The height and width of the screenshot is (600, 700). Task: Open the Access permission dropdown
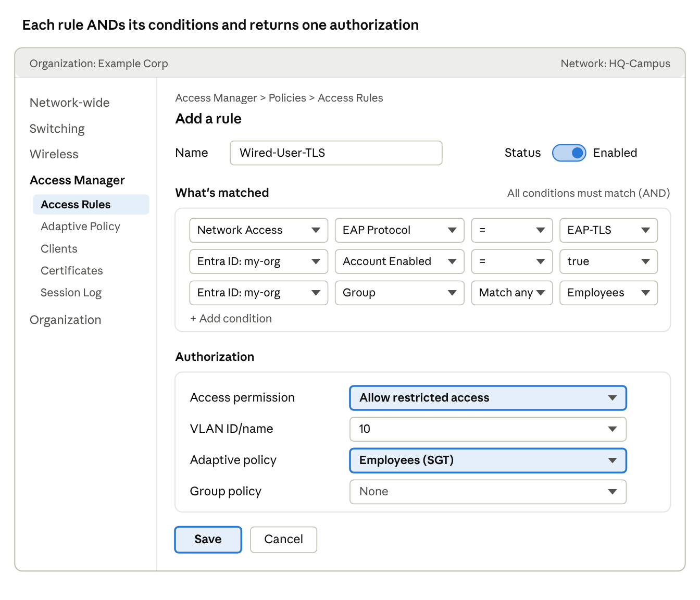pos(488,398)
